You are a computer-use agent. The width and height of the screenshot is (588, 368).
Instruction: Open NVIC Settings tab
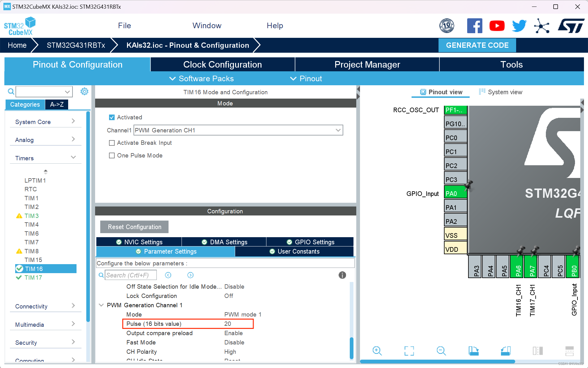(x=139, y=242)
